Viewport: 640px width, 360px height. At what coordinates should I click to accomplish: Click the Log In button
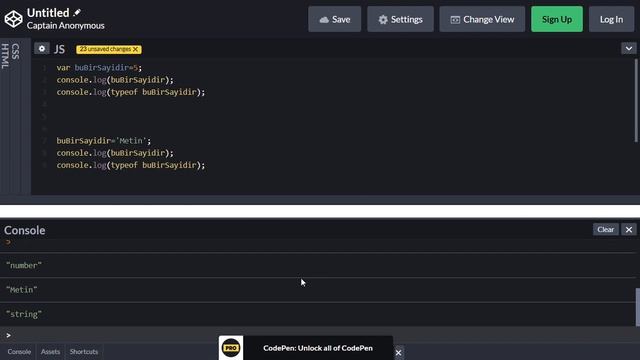click(x=611, y=19)
